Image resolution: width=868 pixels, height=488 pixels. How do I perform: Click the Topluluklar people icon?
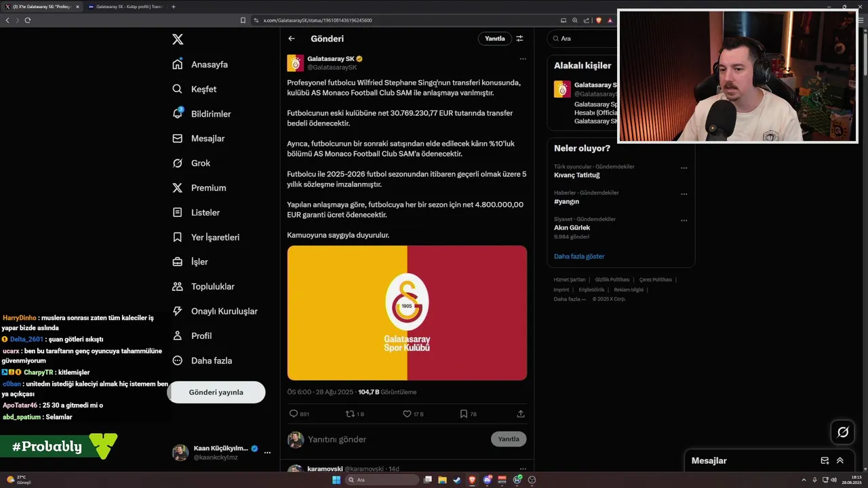tap(178, 287)
